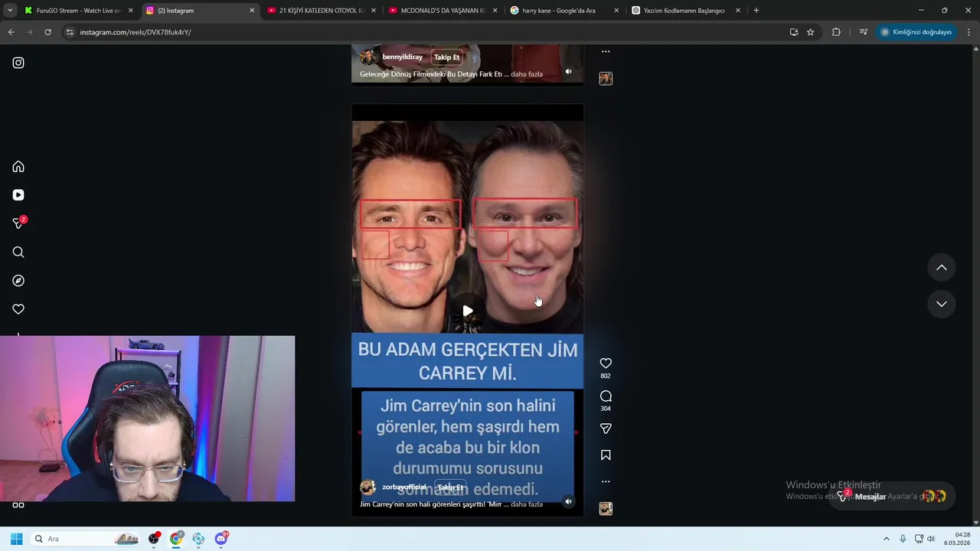The image size is (980, 551).
Task: Switch to the Yazılım Kodlamanın Başlangıcı tab
Action: click(684, 11)
